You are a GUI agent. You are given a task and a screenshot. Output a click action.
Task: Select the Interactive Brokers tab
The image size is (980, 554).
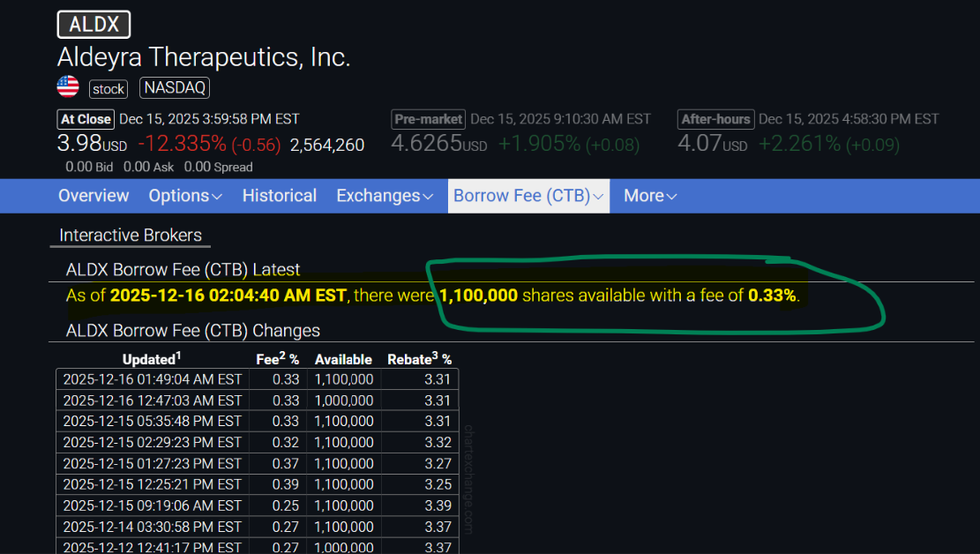point(130,236)
